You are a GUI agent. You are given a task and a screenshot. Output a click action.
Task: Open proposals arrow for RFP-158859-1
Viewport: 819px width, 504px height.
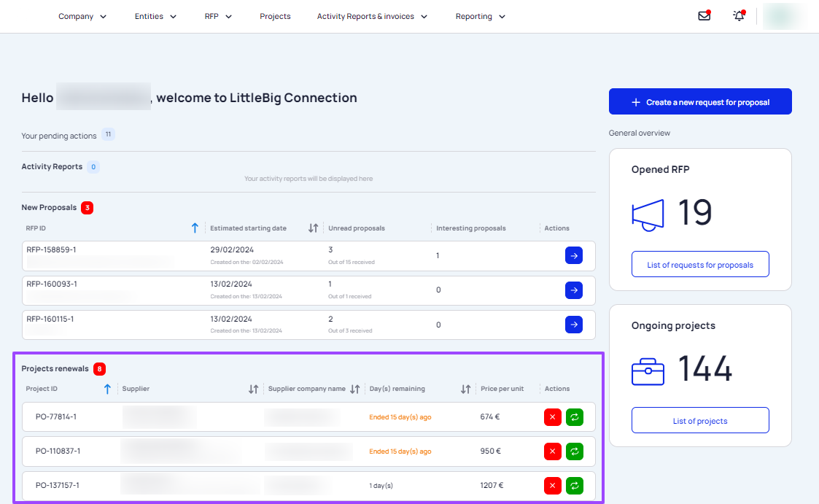[x=573, y=256]
